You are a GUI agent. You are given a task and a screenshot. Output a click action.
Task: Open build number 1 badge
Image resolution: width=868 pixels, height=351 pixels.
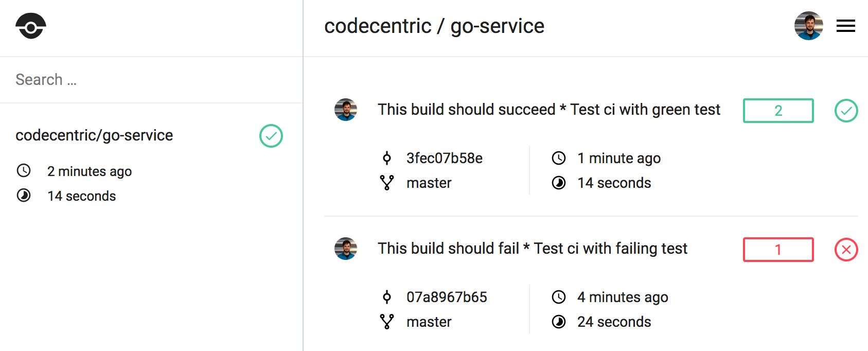pyautogui.click(x=778, y=250)
